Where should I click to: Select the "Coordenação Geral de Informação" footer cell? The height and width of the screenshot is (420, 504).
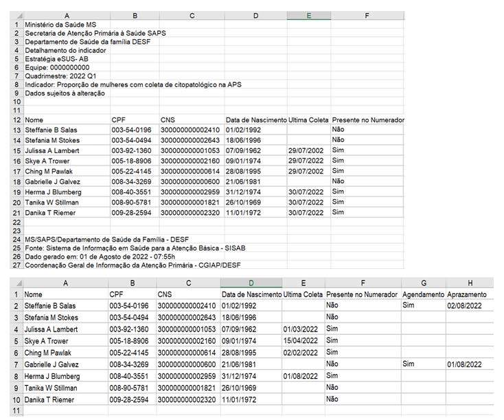tap(124, 264)
